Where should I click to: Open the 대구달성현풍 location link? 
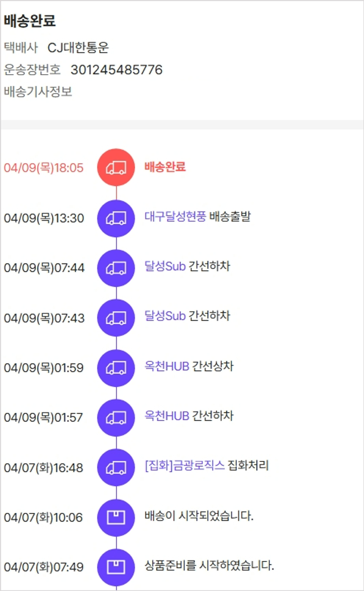(175, 216)
